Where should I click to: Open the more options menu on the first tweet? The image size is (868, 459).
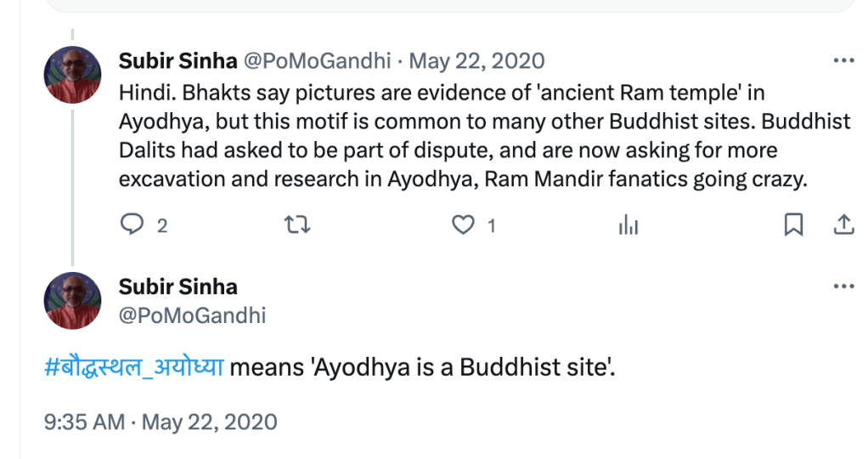click(x=843, y=61)
